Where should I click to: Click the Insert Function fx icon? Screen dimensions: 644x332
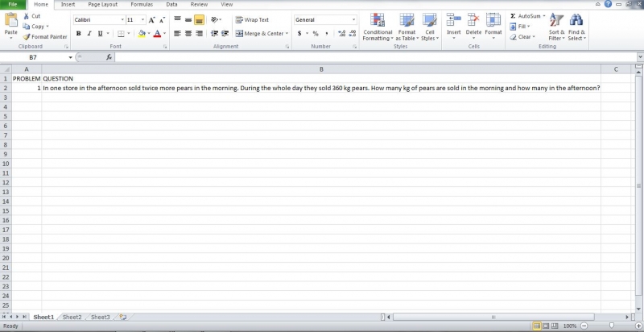[x=109, y=58]
